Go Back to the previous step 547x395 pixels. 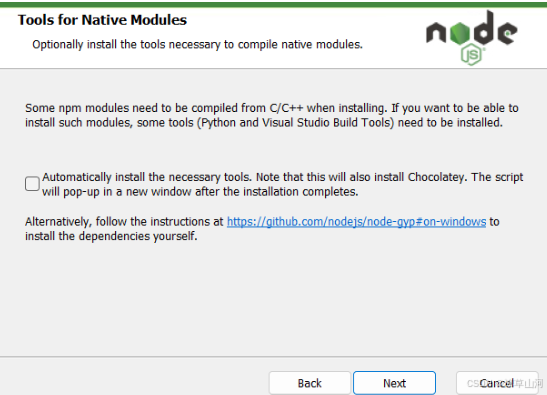(309, 383)
